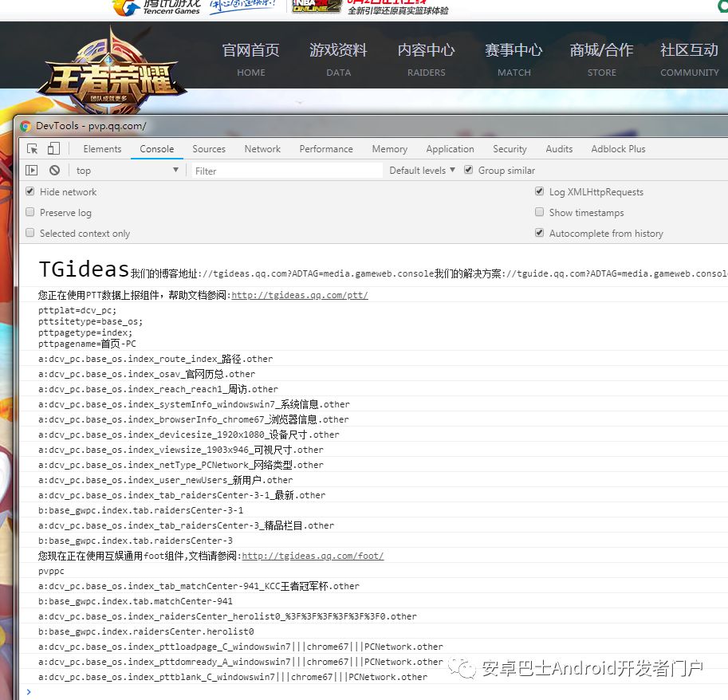Open the Security tab
This screenshot has width=728, height=700.
click(x=510, y=149)
